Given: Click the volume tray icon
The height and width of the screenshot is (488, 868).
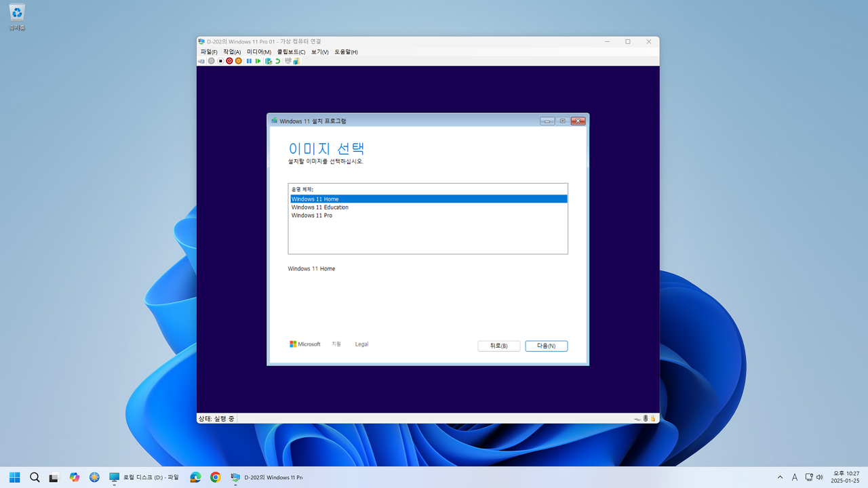Looking at the screenshot, I should point(820,477).
